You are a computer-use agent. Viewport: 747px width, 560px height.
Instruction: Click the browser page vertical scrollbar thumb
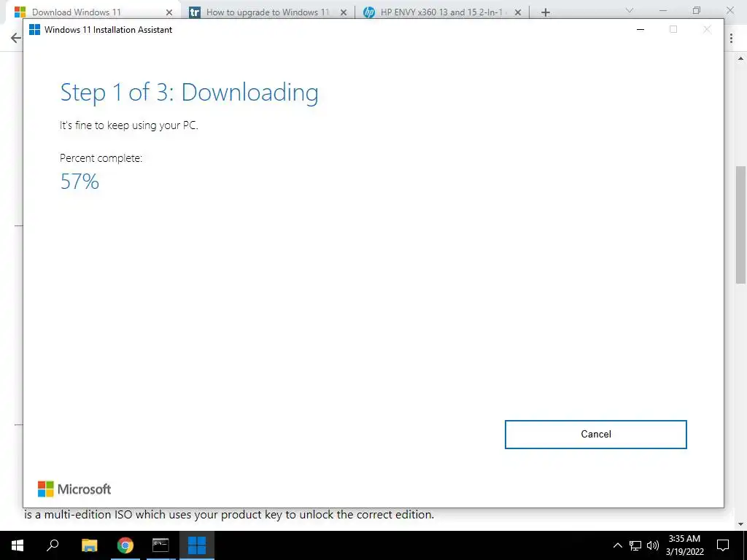[x=741, y=225]
